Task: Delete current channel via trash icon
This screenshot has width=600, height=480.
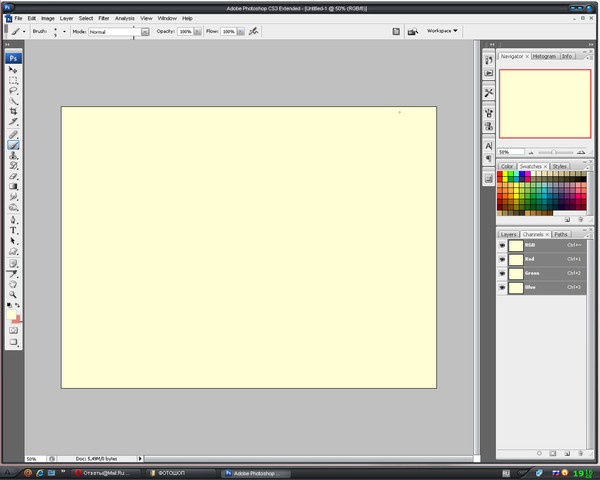Action: click(x=580, y=453)
